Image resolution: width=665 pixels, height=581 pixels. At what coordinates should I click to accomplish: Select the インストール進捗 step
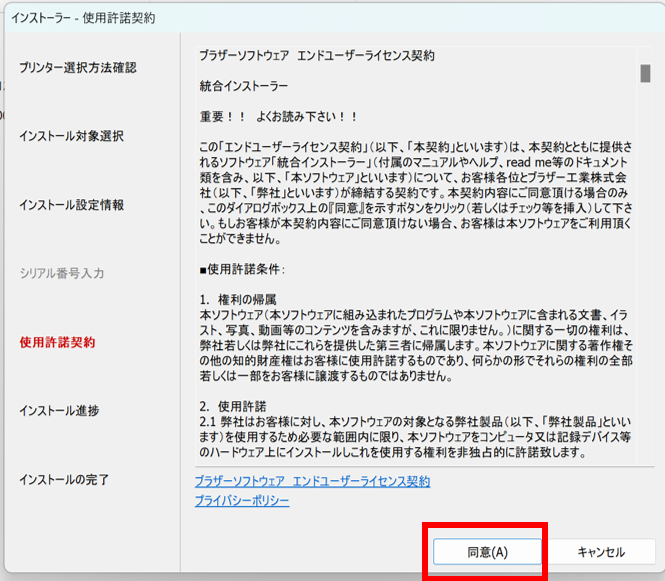click(59, 411)
